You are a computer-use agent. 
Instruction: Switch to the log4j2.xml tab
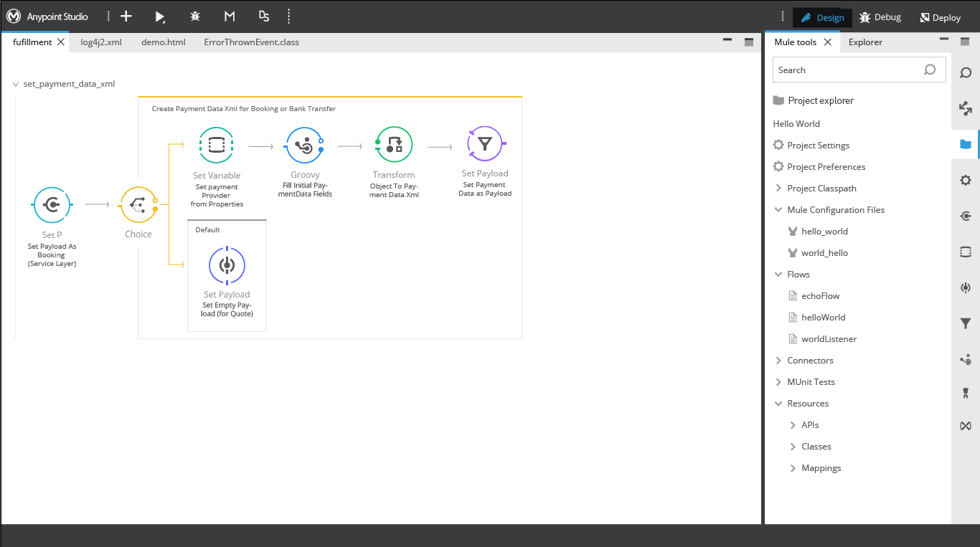pos(101,42)
